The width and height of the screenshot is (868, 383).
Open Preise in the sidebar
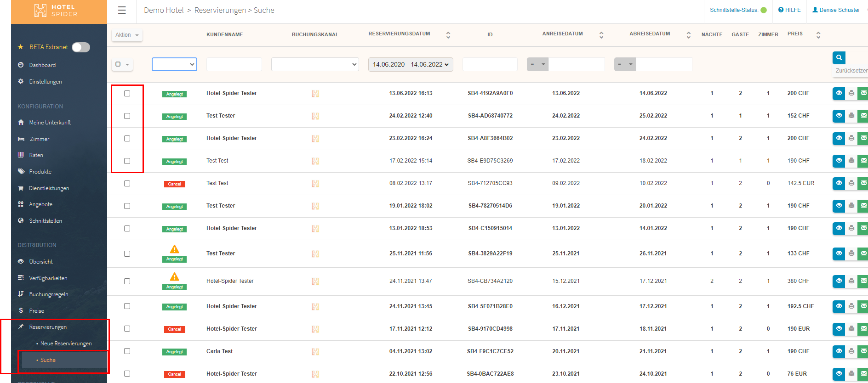pos(36,311)
